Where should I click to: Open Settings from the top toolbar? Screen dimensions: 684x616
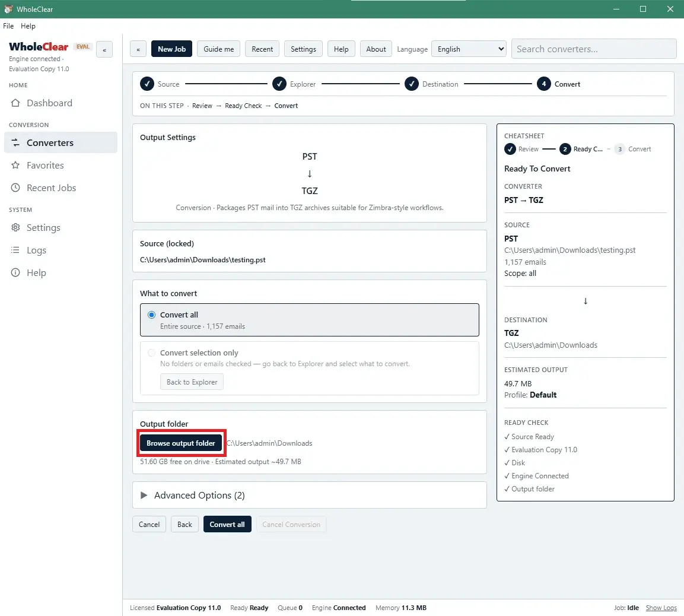(x=303, y=49)
